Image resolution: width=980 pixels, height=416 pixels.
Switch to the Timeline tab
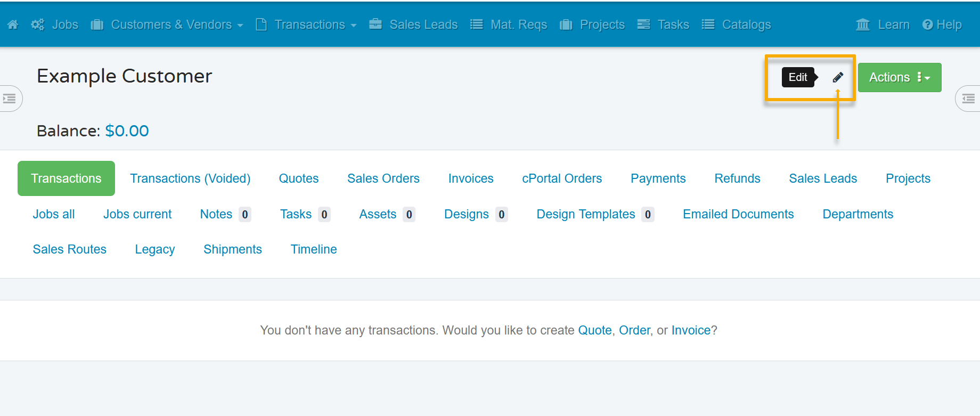(x=314, y=249)
